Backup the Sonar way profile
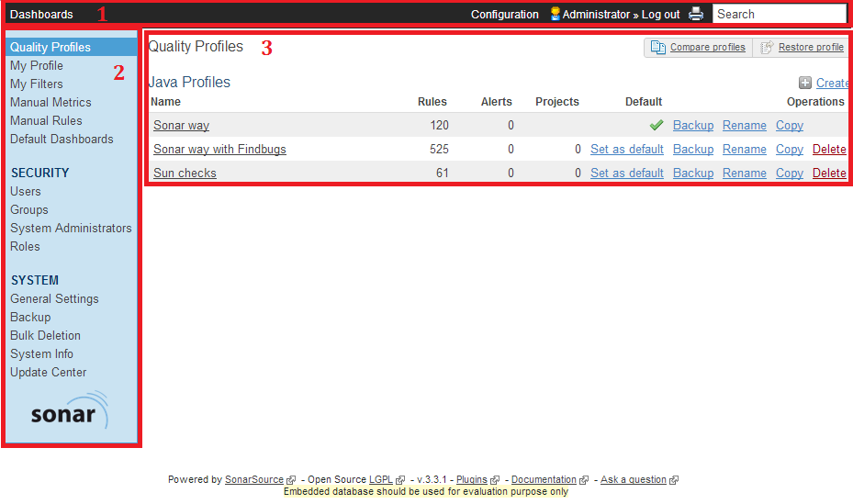This screenshot has width=853, height=504. 693,126
